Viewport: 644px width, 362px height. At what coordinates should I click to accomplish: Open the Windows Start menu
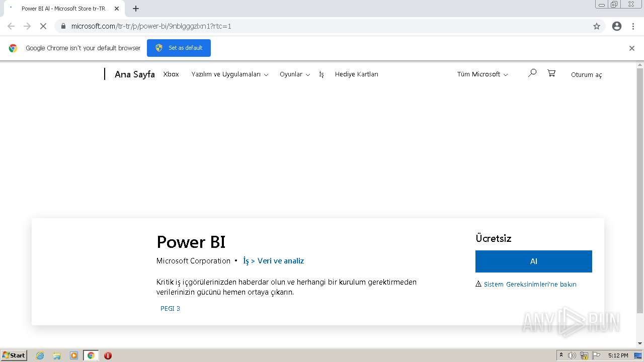point(14,355)
